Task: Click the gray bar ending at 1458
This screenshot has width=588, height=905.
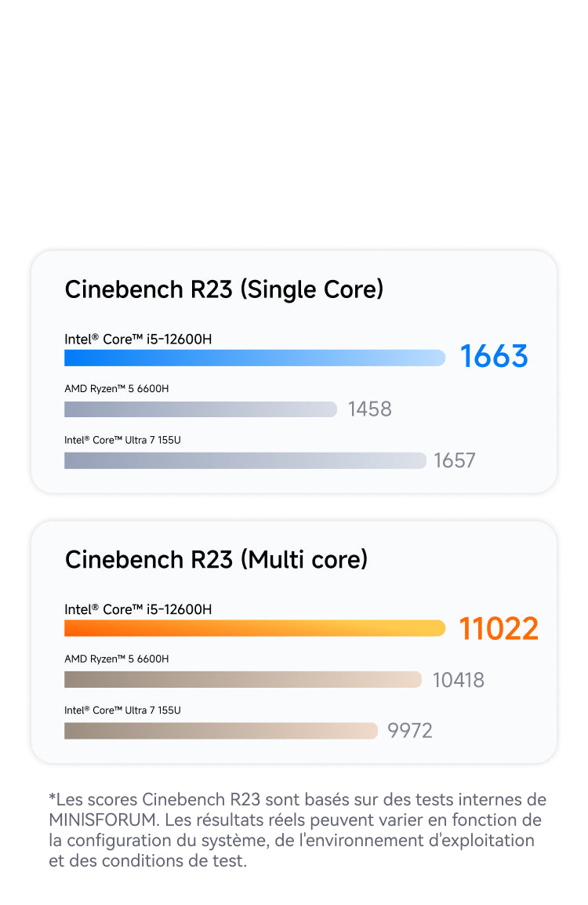Action: 200,409
